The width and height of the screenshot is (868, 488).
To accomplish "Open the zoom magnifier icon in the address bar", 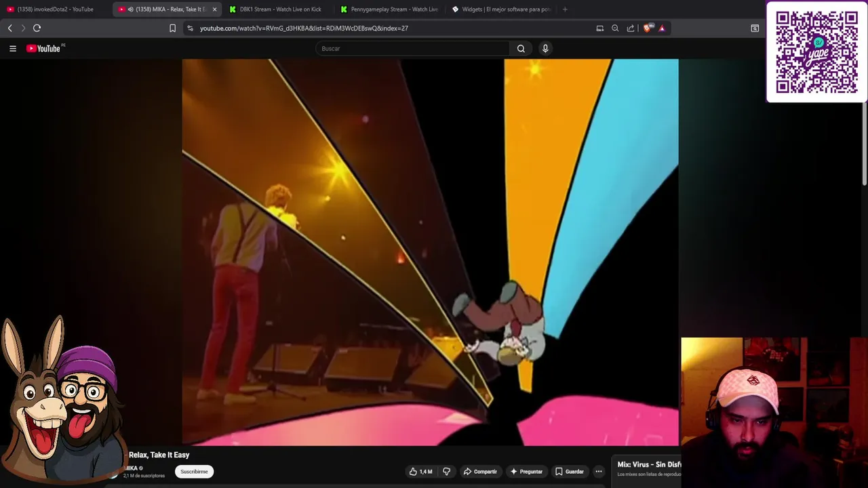I will pos(615,28).
